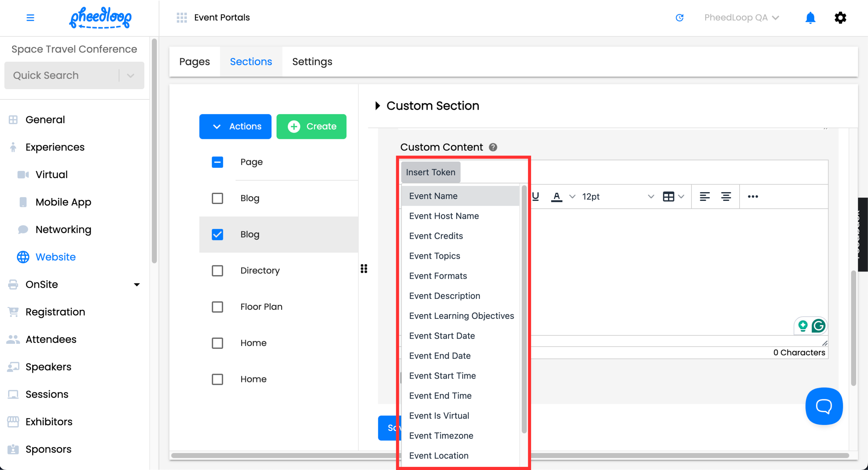Click the hamburger menu icon
Viewport: 868px width, 470px height.
pos(30,18)
